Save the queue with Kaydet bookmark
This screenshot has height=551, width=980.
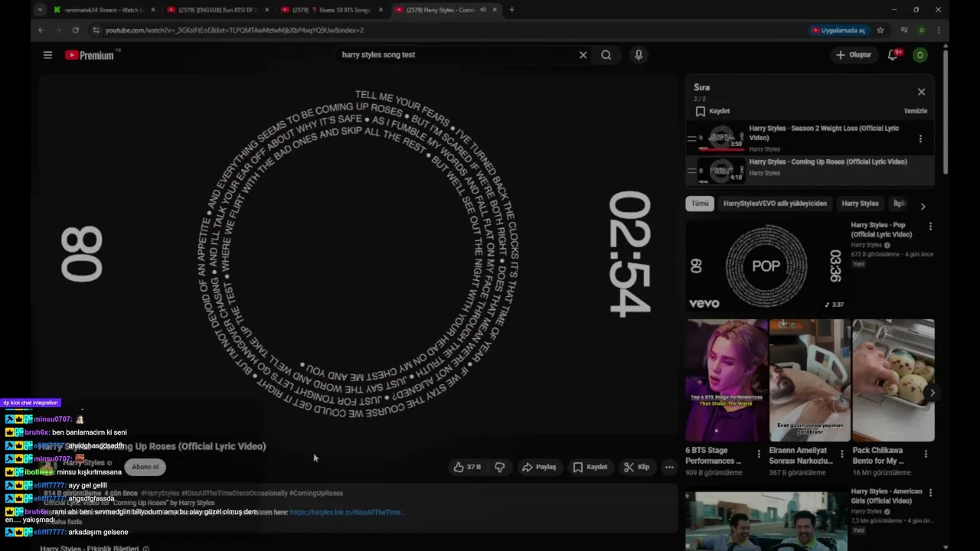point(713,111)
